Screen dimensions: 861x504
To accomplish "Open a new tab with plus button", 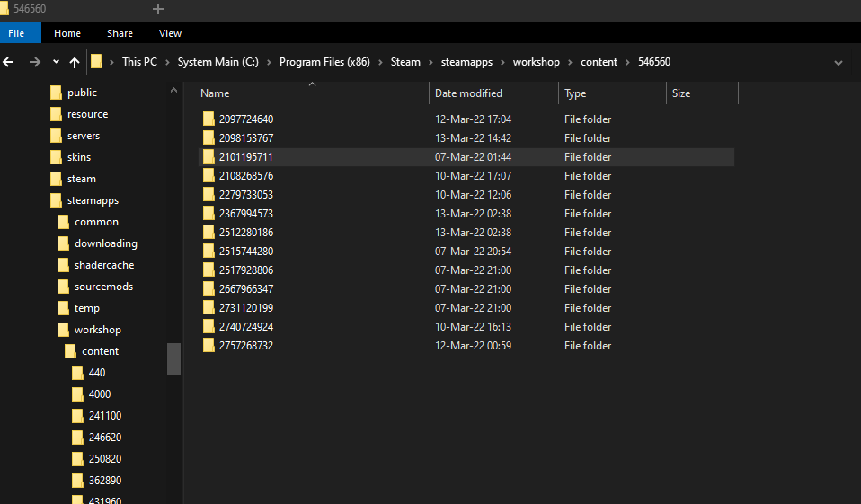I will click(x=158, y=9).
